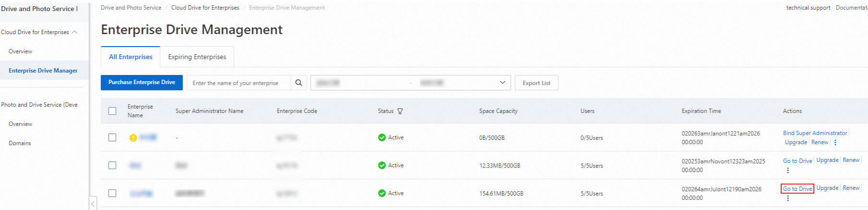This screenshot has height=210, width=868.
Task: Click Upgrade in the 12.33MB/500GB row
Action: 827,160
